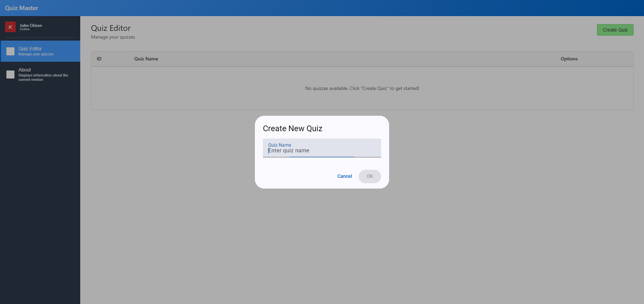Click the Create New Quiz dialog title
The height and width of the screenshot is (304, 644).
(292, 129)
